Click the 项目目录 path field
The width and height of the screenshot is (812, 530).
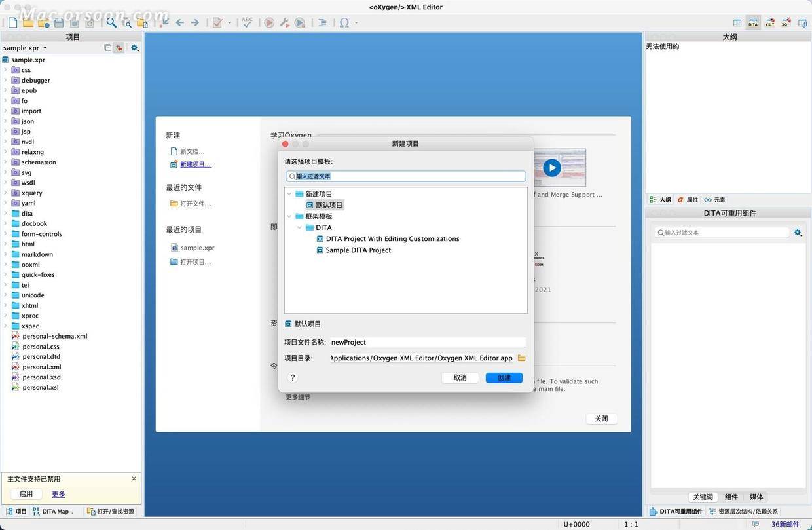(422, 358)
